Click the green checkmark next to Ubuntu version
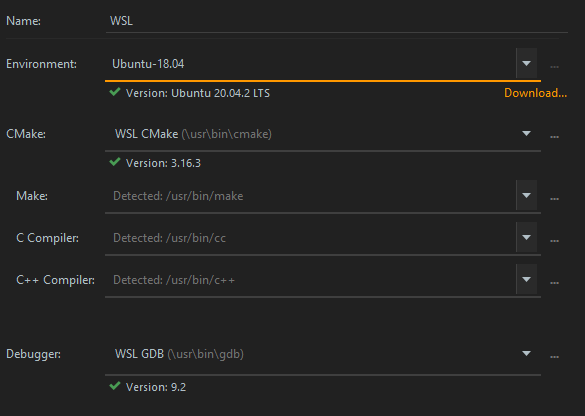This screenshot has height=416, width=585. 115,92
